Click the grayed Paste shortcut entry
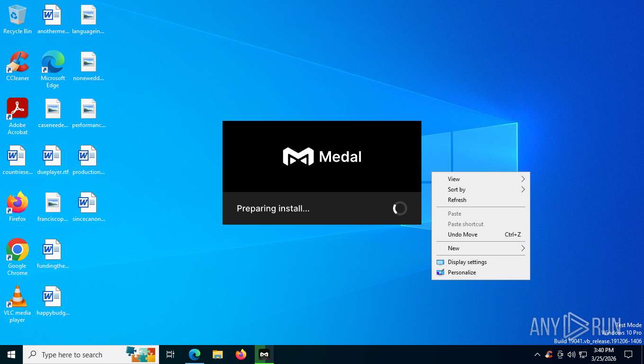Image resolution: width=644 pixels, height=364 pixels. click(x=481, y=224)
